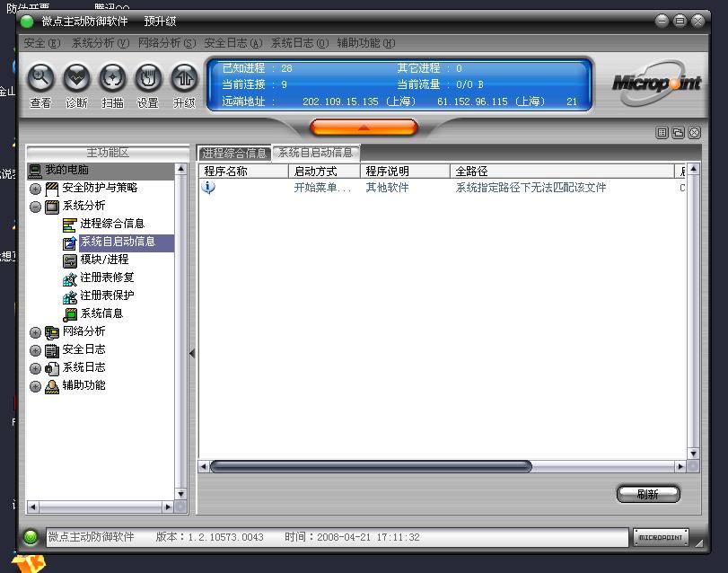Collapse the sidebar with the left arrow handle

(192, 353)
